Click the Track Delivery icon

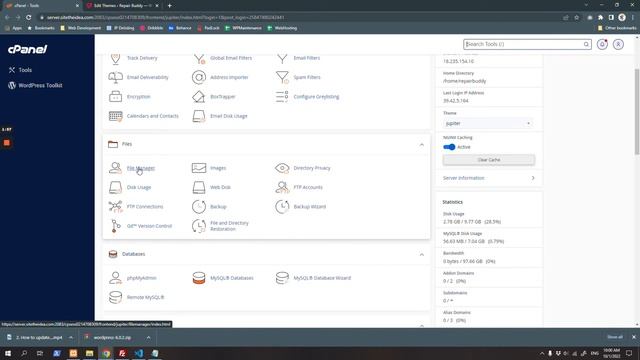[x=116, y=58]
